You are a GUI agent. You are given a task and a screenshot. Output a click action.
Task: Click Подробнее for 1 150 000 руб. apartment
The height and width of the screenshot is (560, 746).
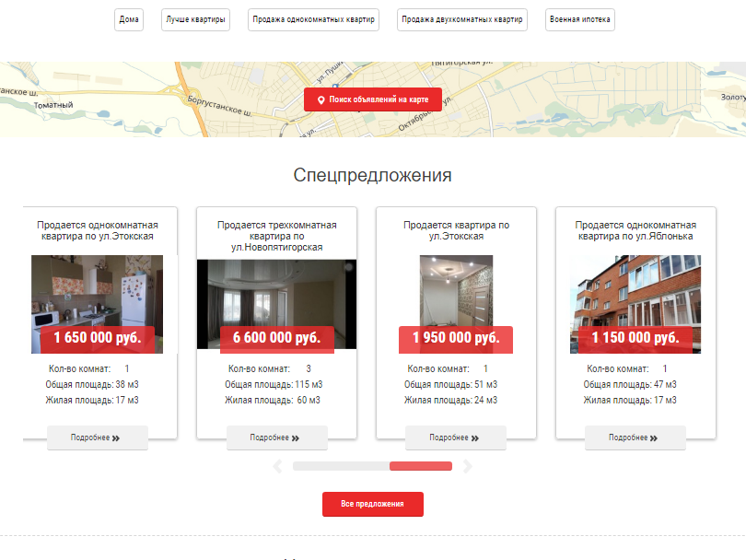click(x=635, y=437)
